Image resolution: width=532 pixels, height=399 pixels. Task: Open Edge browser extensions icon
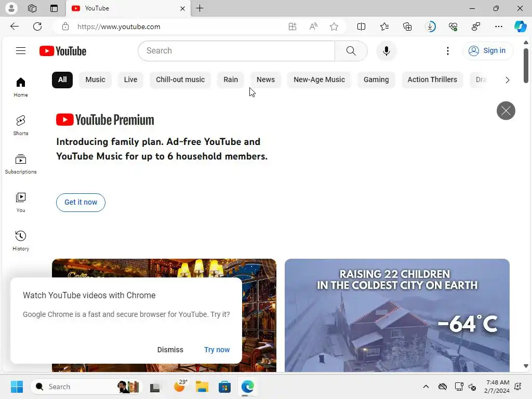coord(476,26)
